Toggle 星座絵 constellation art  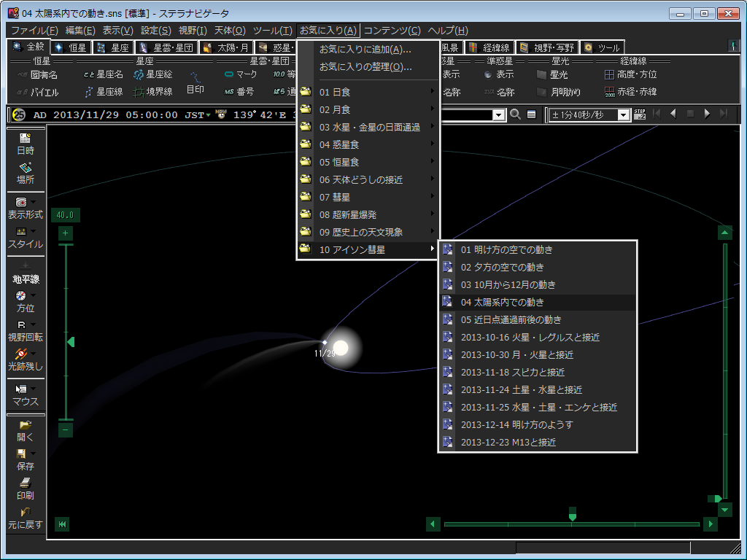pos(153,74)
